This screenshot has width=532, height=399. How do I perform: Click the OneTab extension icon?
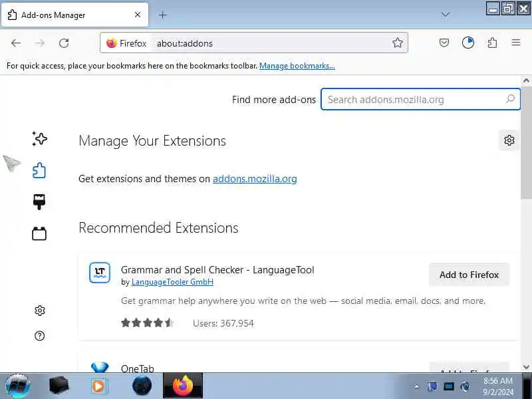[x=100, y=367]
